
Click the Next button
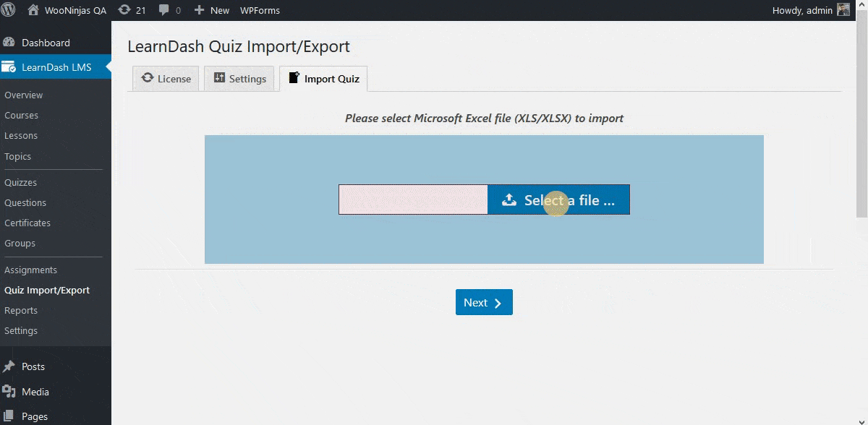coord(483,302)
